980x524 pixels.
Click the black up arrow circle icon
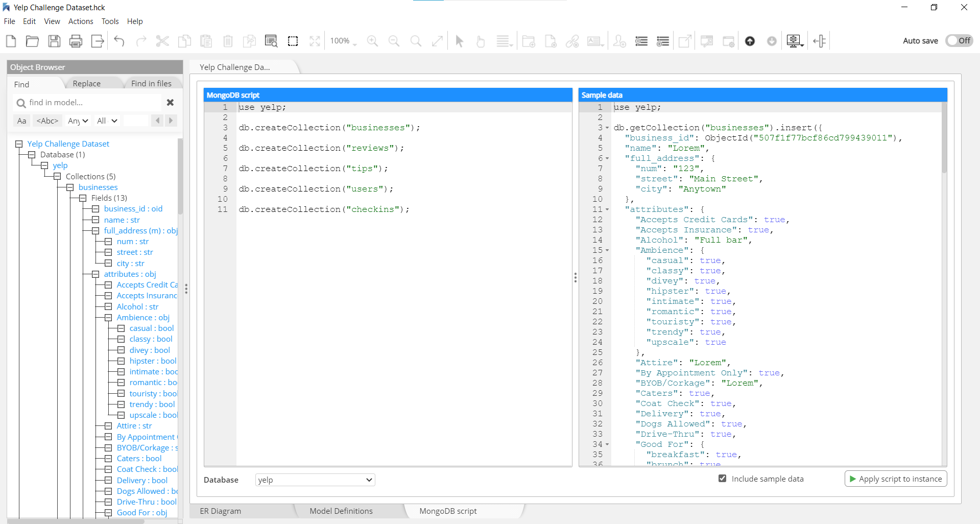[750, 41]
